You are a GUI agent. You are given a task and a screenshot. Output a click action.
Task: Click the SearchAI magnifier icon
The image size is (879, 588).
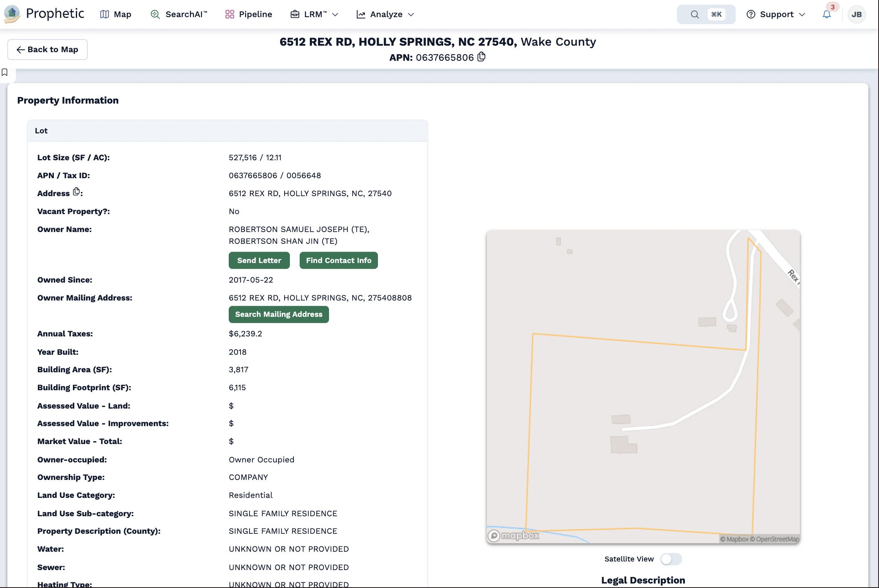155,14
